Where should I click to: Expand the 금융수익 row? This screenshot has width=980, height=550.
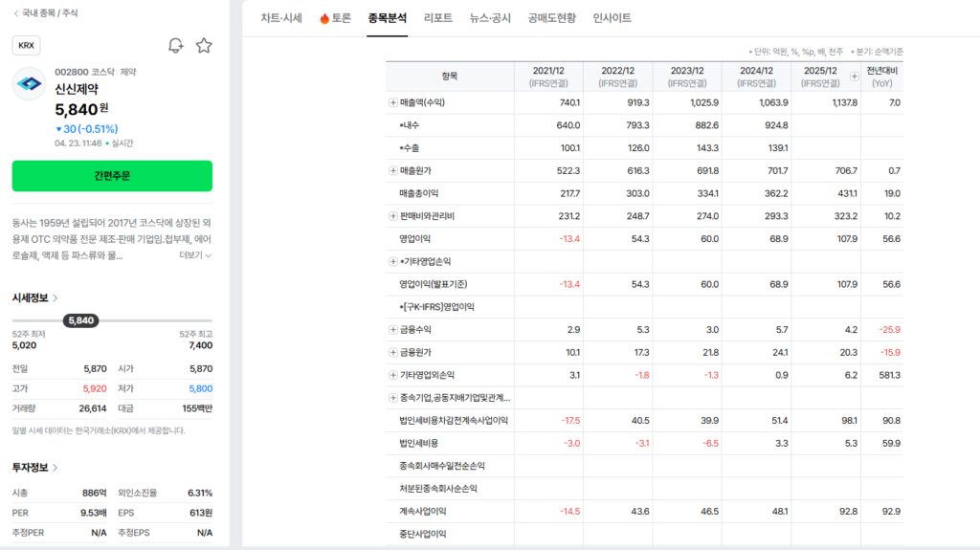[392, 329]
